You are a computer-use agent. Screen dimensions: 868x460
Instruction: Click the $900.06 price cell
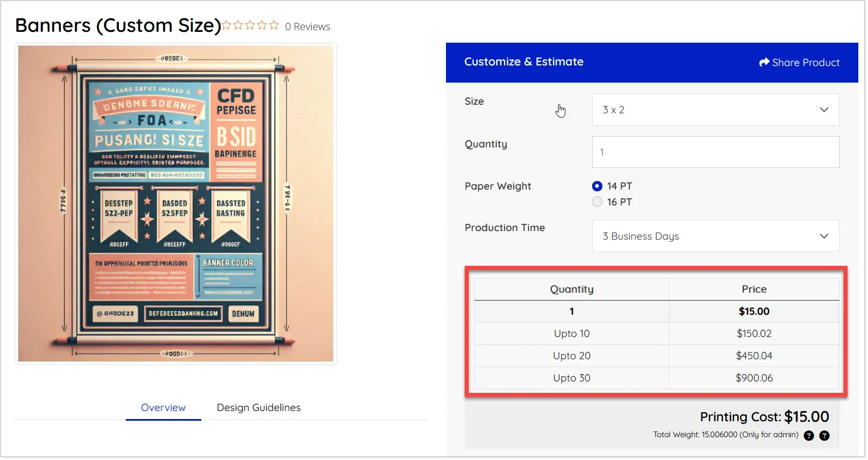(754, 378)
